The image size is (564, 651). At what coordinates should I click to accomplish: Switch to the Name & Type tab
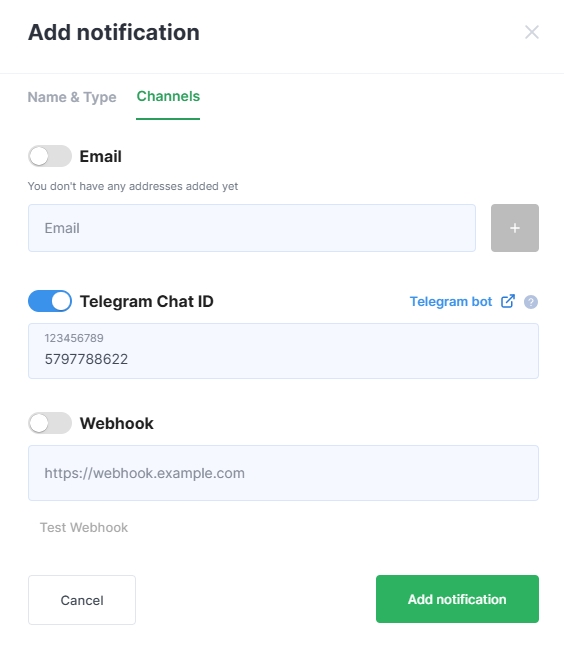(x=72, y=97)
